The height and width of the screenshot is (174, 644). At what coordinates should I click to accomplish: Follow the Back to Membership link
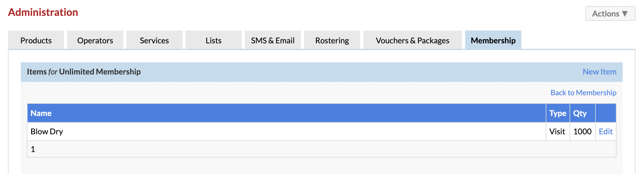pos(583,92)
